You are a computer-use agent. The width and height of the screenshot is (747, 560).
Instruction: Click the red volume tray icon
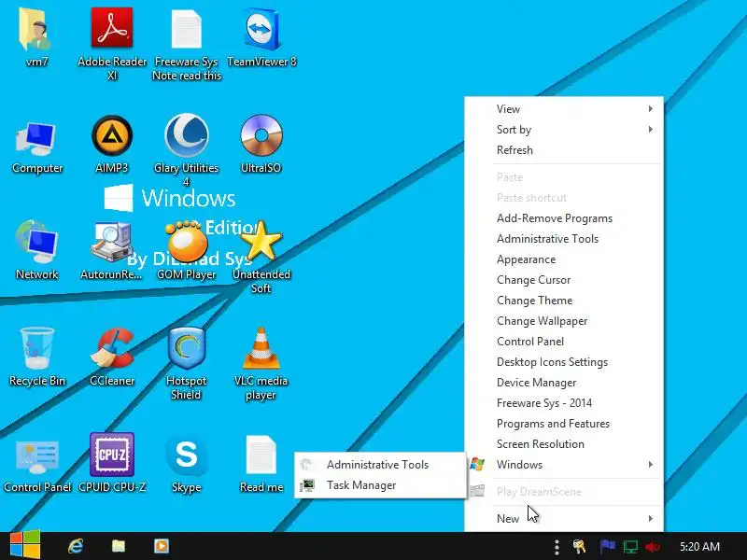pos(653,547)
